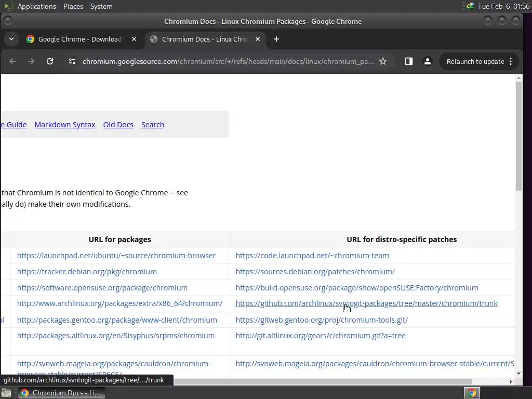Expand the tab search dropdown arrow
Viewport: 532px width, 399px height.
click(11, 39)
